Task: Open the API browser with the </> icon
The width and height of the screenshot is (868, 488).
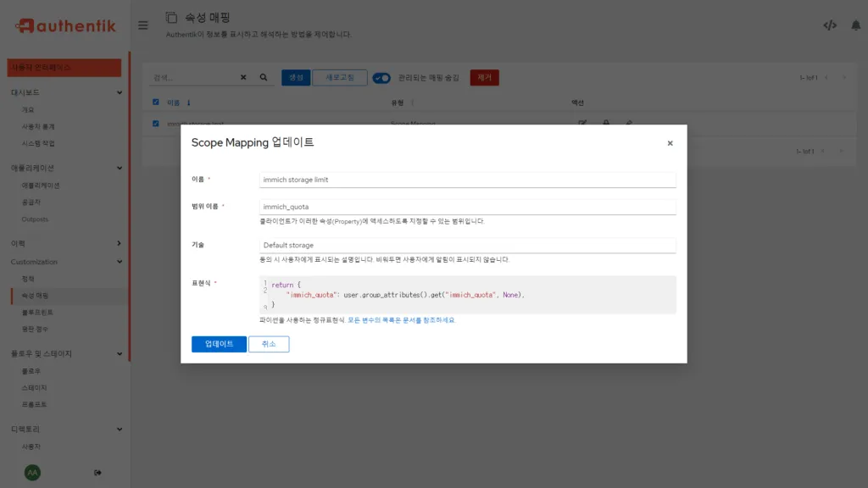Action: click(831, 25)
